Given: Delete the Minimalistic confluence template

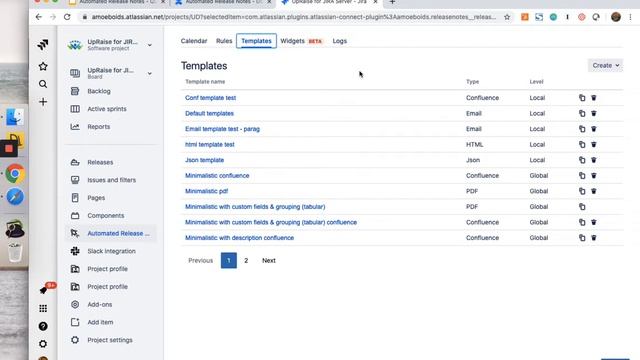Looking at the screenshot, I should tap(594, 176).
